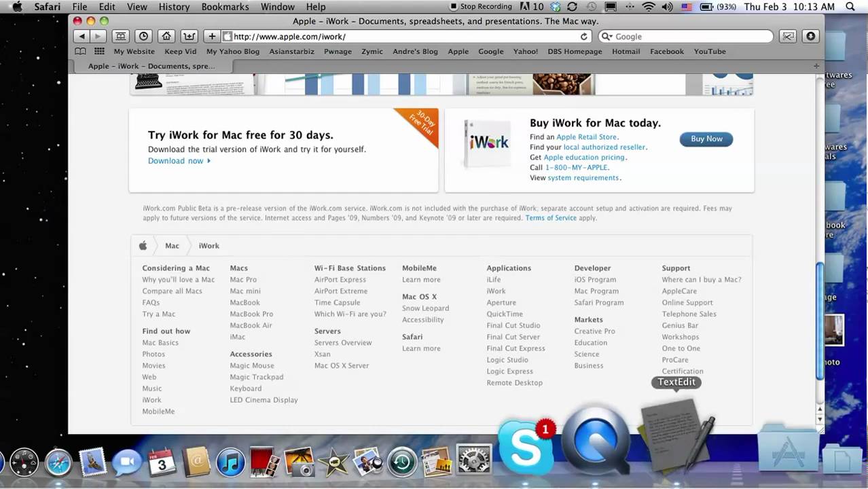
Task: Open the Bookmarks menu
Action: (x=225, y=7)
